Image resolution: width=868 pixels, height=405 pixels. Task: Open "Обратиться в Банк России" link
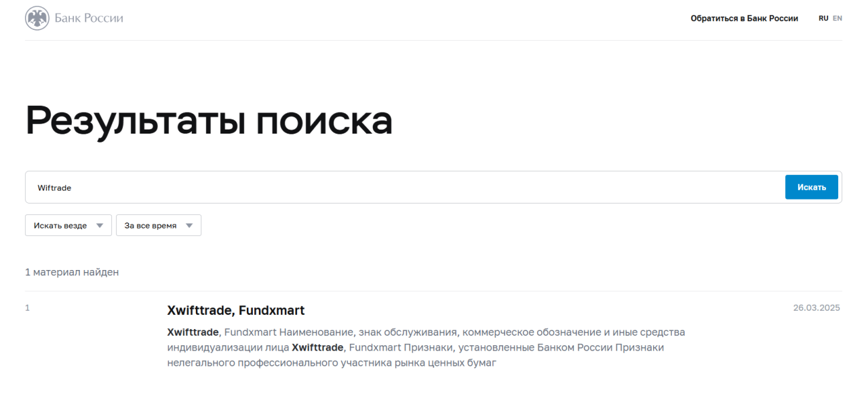[744, 18]
